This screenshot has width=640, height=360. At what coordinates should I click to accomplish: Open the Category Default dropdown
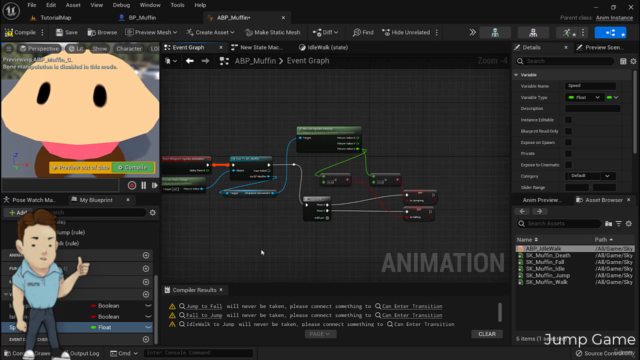click(590, 176)
